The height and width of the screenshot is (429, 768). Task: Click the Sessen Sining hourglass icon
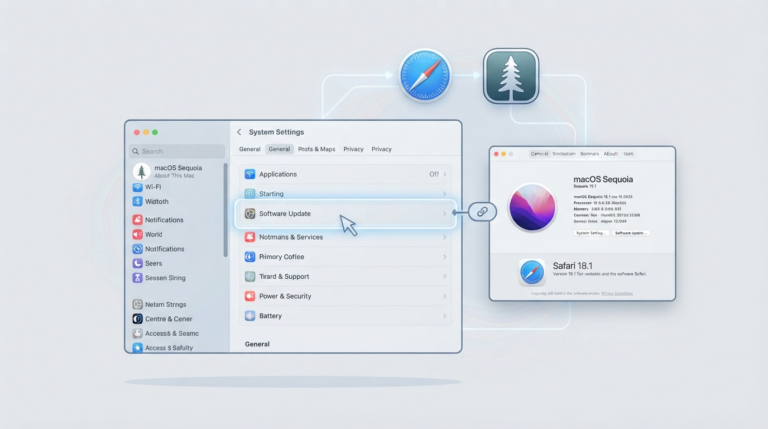tap(138, 278)
